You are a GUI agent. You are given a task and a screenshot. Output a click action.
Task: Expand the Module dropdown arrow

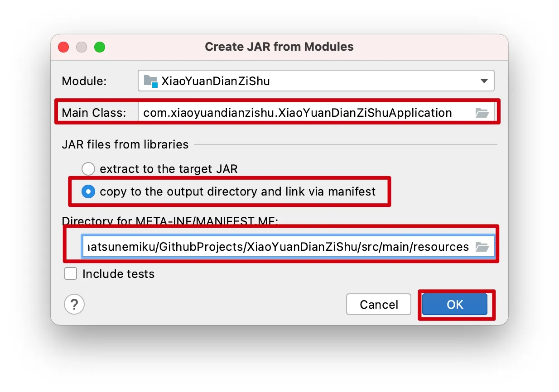tap(484, 81)
